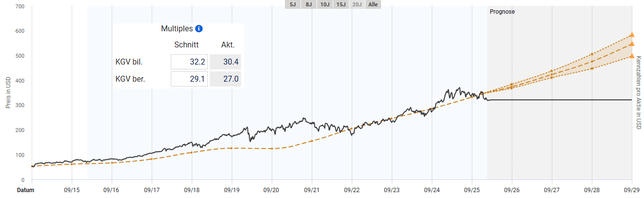Click the Multiples heading text

(x=177, y=29)
